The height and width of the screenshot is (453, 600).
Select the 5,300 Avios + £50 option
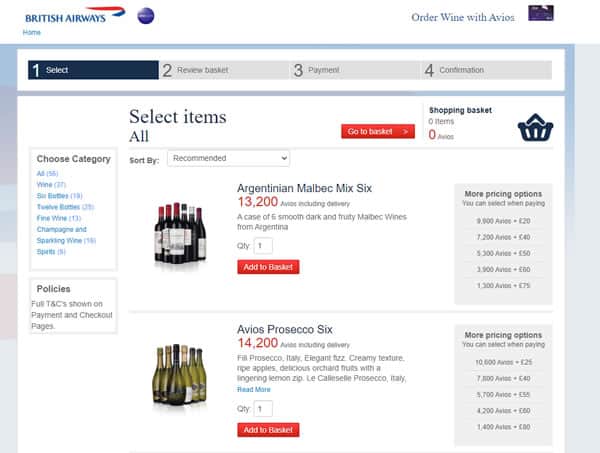coord(503,253)
